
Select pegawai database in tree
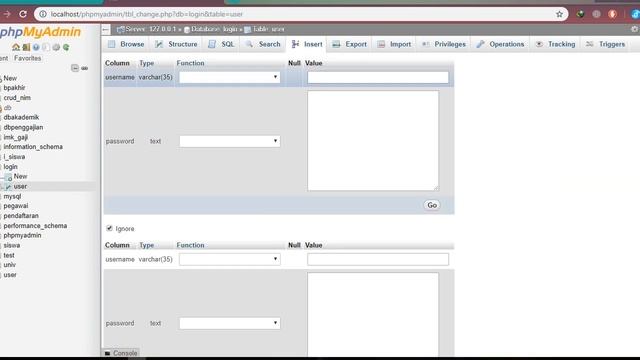coord(16,206)
